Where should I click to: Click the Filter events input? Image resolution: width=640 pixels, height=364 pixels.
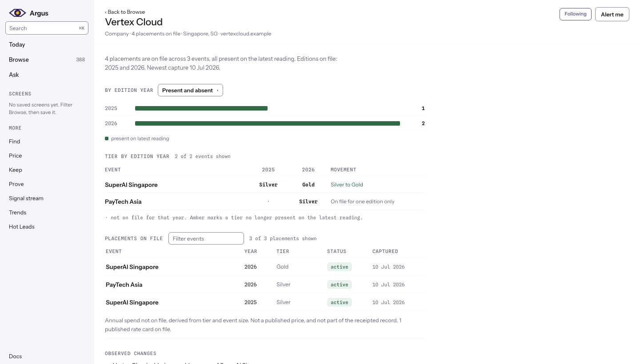pyautogui.click(x=206, y=238)
